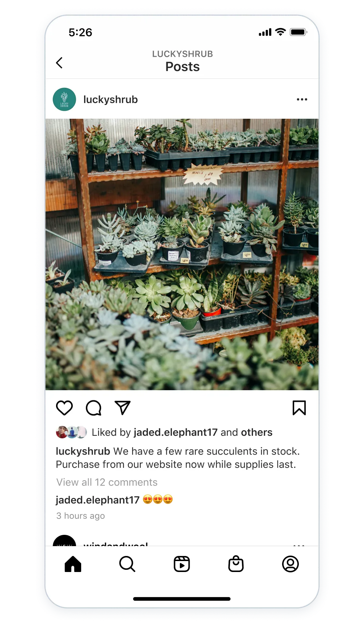
Task: Open the three-dot menu of the next post below
Action: pos(299,545)
